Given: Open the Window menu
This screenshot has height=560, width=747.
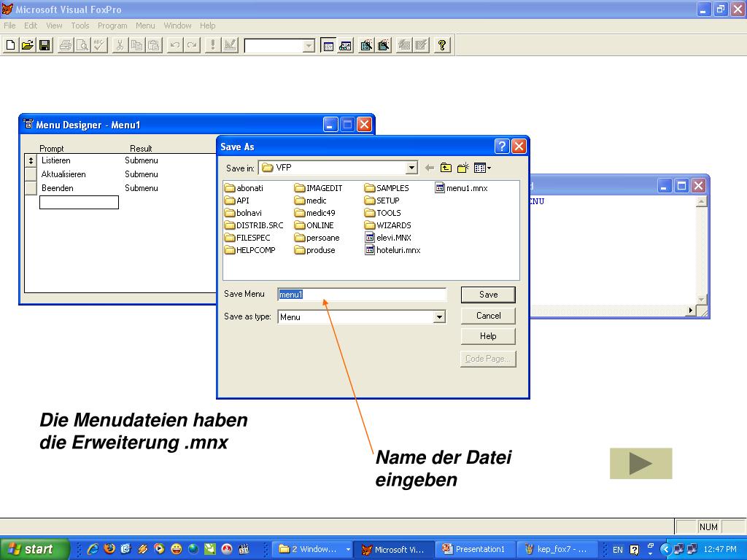Looking at the screenshot, I should (177, 26).
